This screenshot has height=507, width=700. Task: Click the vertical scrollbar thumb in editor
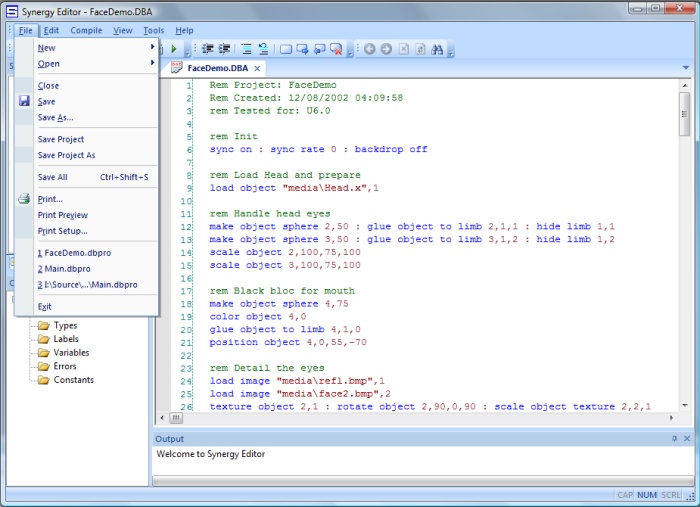(x=684, y=114)
